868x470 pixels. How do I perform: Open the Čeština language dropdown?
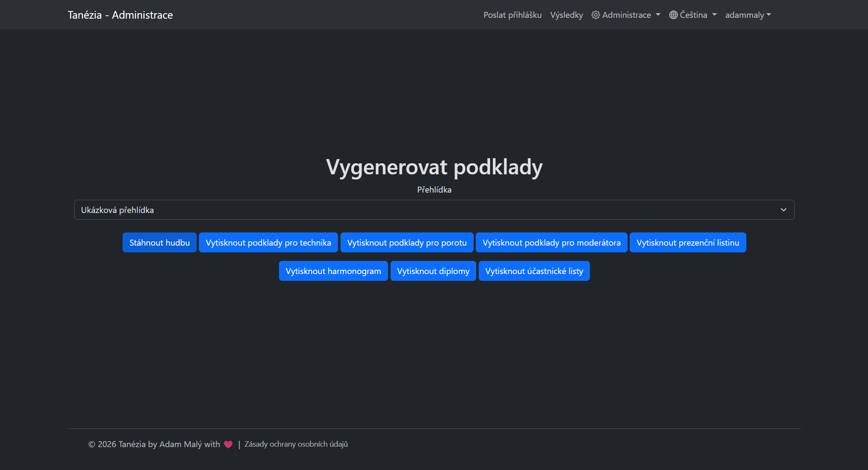pos(693,14)
